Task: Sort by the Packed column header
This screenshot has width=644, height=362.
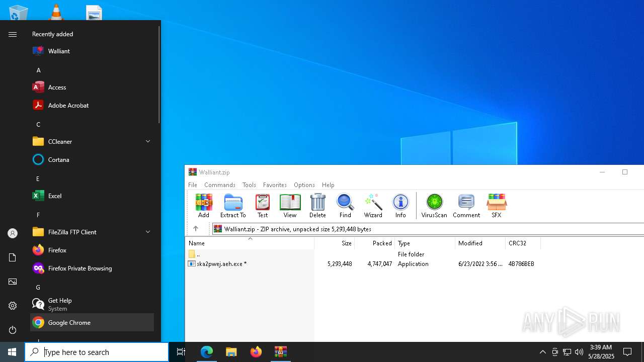Action: tap(375, 243)
